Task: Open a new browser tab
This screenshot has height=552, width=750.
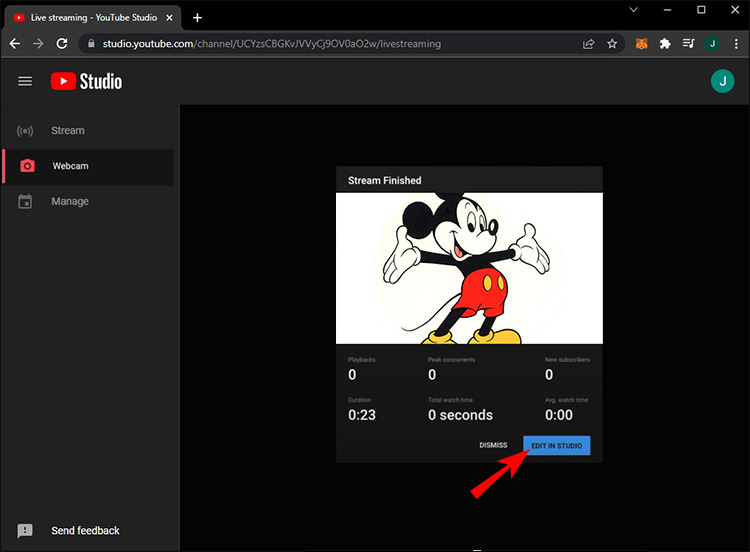Action: click(197, 18)
